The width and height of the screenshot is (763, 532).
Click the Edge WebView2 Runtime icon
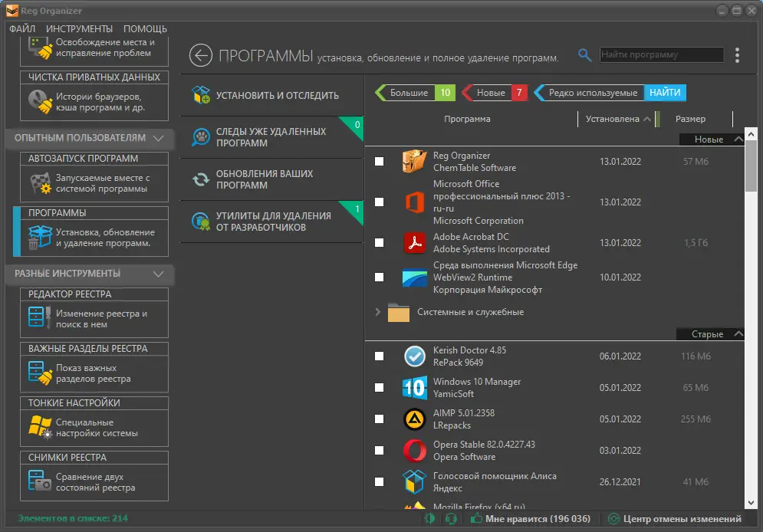click(x=415, y=277)
